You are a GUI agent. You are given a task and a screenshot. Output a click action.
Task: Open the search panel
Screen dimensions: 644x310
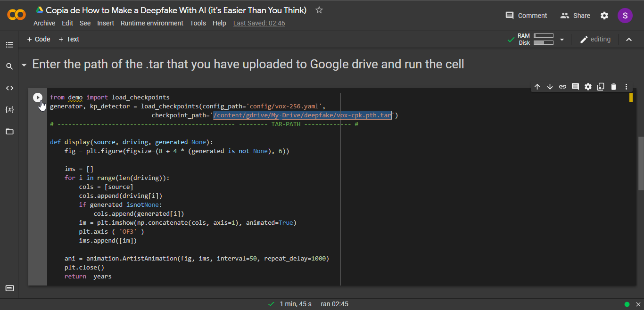click(9, 66)
